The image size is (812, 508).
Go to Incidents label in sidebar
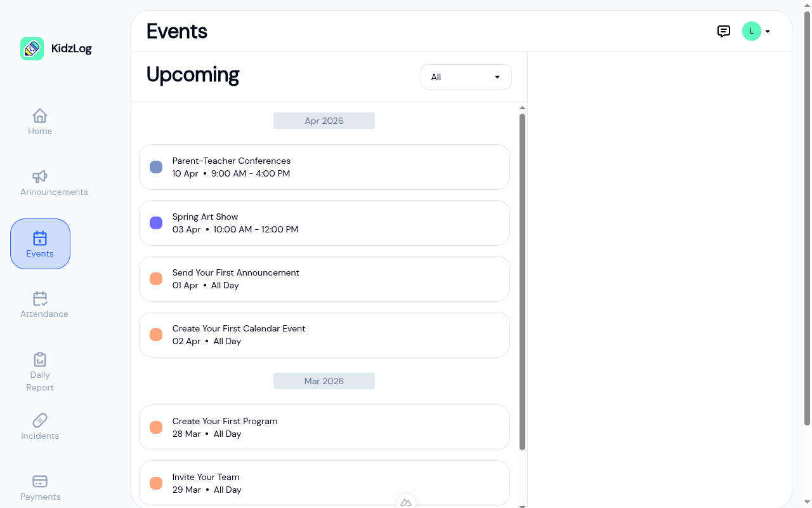click(40, 436)
